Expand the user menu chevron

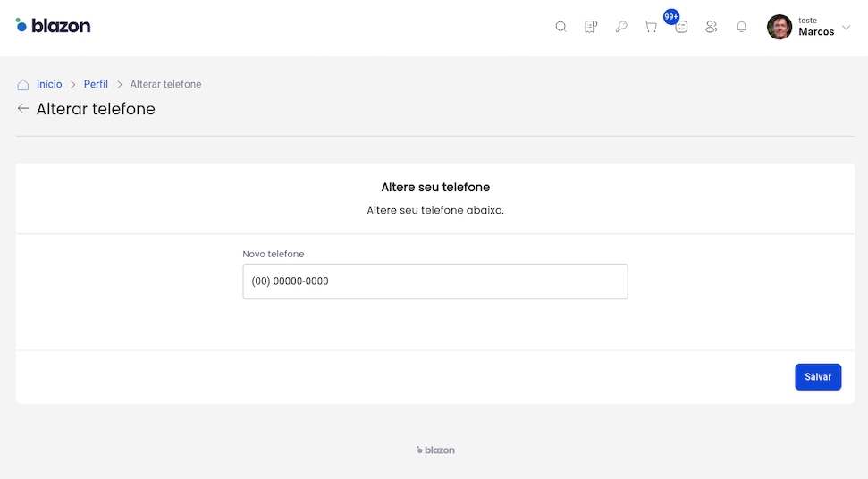coord(847,27)
